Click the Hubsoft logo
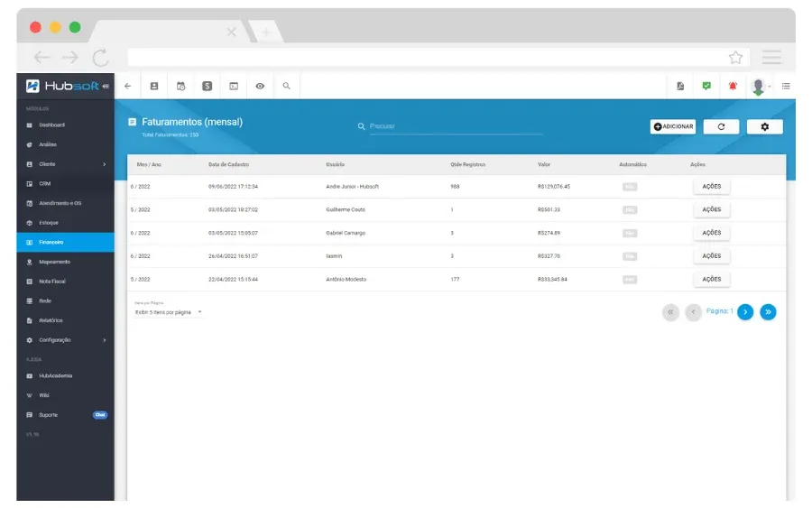This screenshot has width=812, height=508. pyautogui.click(x=62, y=86)
